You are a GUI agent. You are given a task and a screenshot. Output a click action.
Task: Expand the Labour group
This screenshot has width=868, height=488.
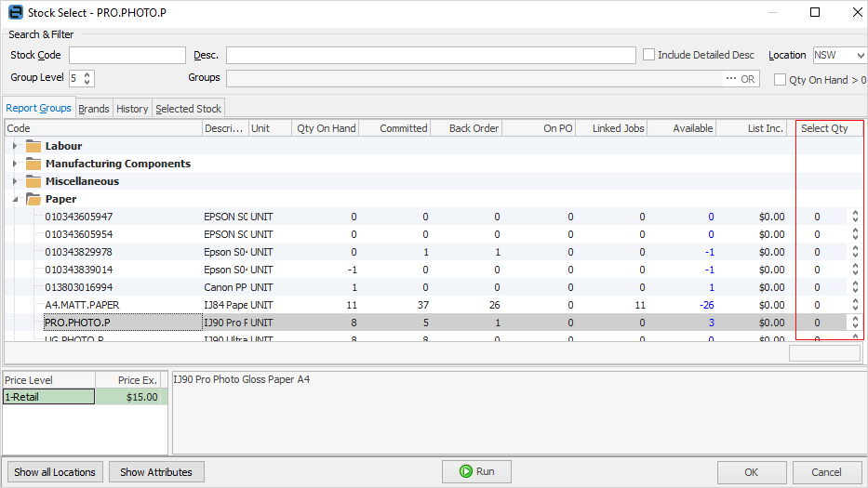tap(15, 146)
